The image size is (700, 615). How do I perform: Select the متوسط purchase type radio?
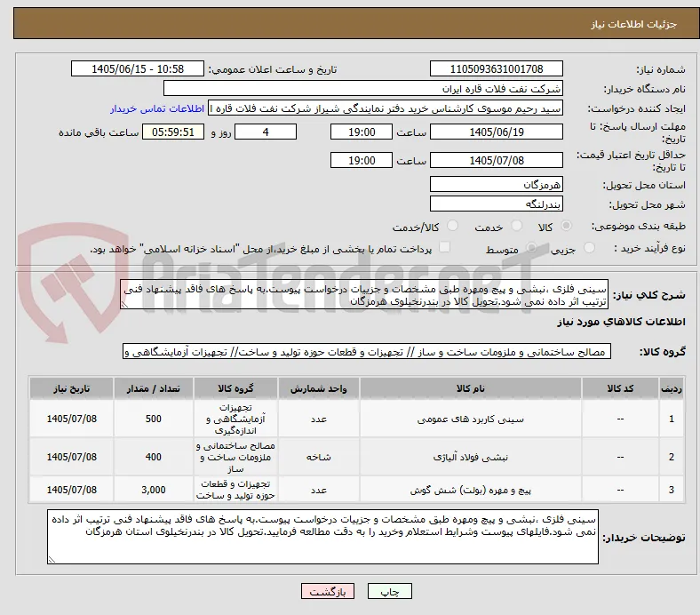(531, 247)
